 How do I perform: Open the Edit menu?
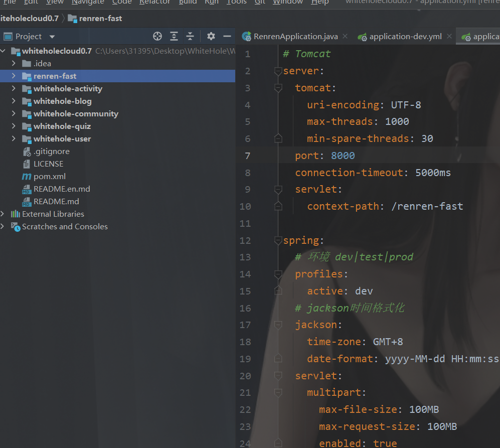[31, 2]
